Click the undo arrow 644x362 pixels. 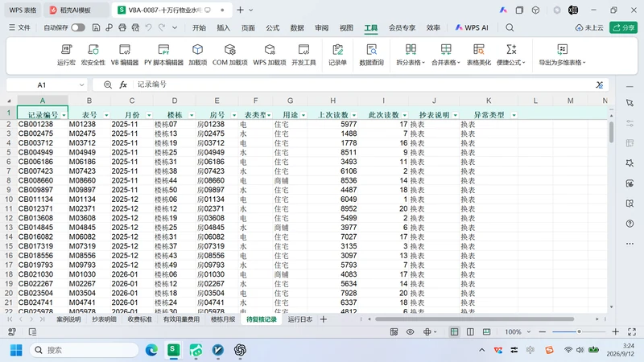pos(148,27)
